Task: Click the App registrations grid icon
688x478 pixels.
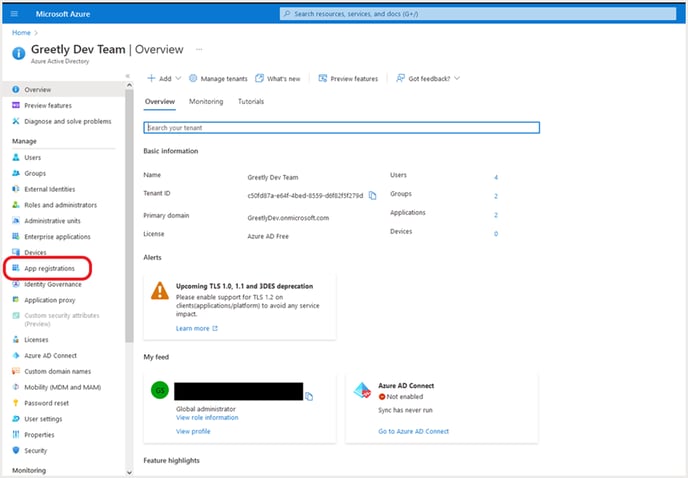Action: tap(16, 268)
